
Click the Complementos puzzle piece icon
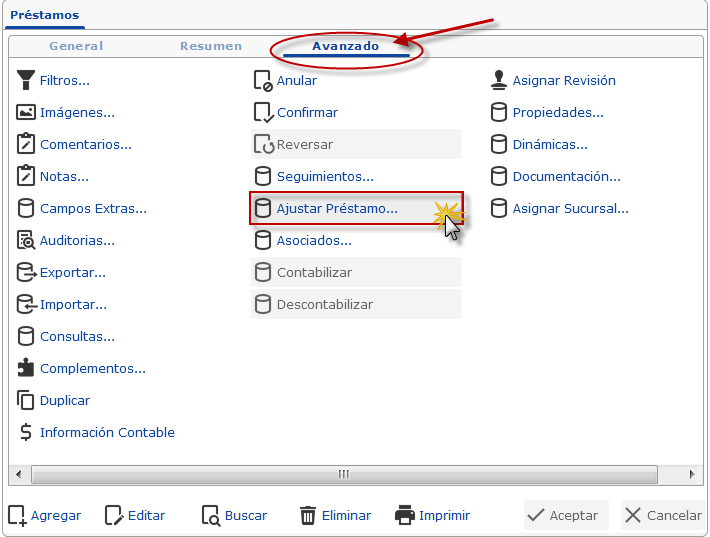pos(26,368)
